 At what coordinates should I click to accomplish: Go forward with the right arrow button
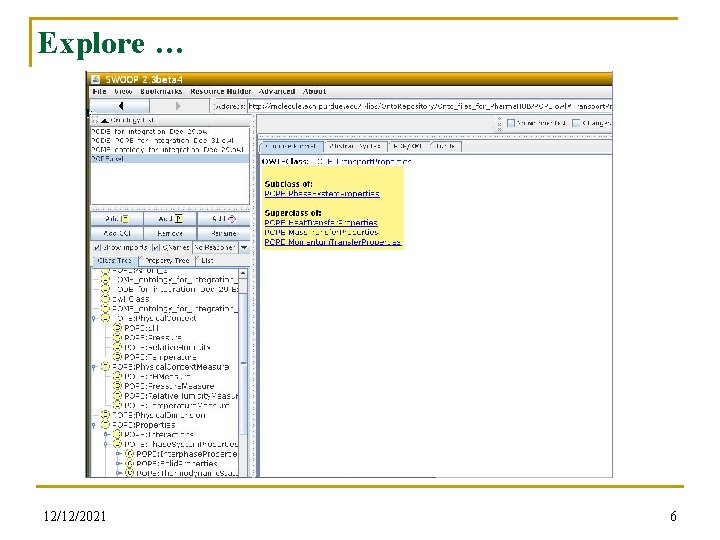[179, 107]
